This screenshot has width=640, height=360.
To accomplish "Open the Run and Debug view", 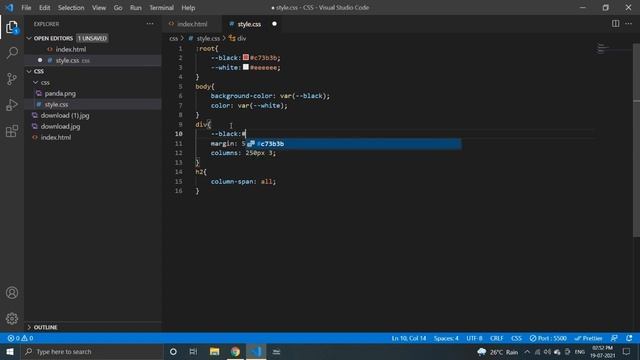I will (12, 105).
